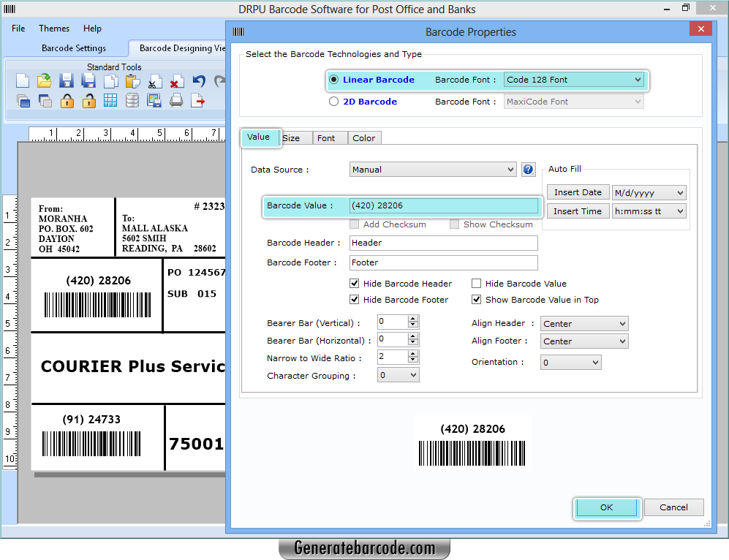Enable the Add Checksum checkbox
The height and width of the screenshot is (560, 729).
(x=354, y=224)
